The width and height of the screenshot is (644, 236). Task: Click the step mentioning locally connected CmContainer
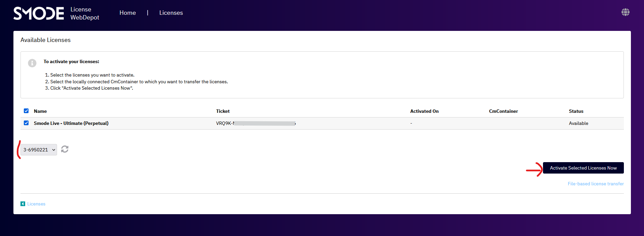(x=139, y=82)
